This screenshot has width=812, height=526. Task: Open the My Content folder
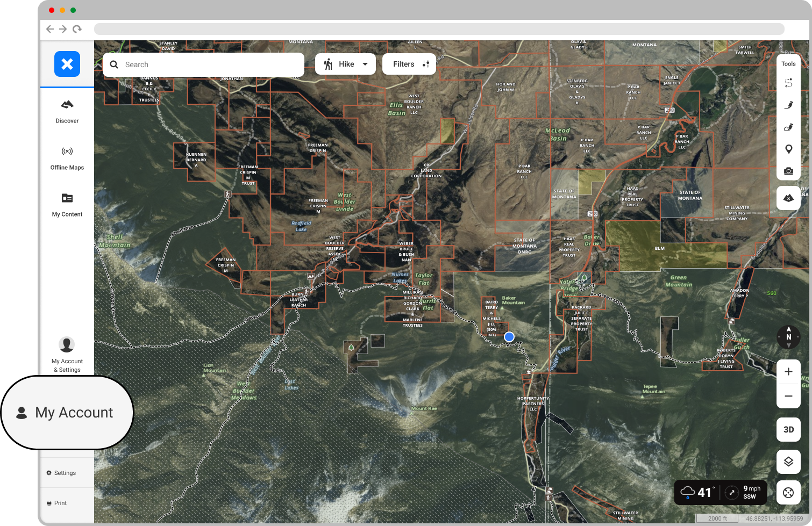pyautogui.click(x=67, y=205)
